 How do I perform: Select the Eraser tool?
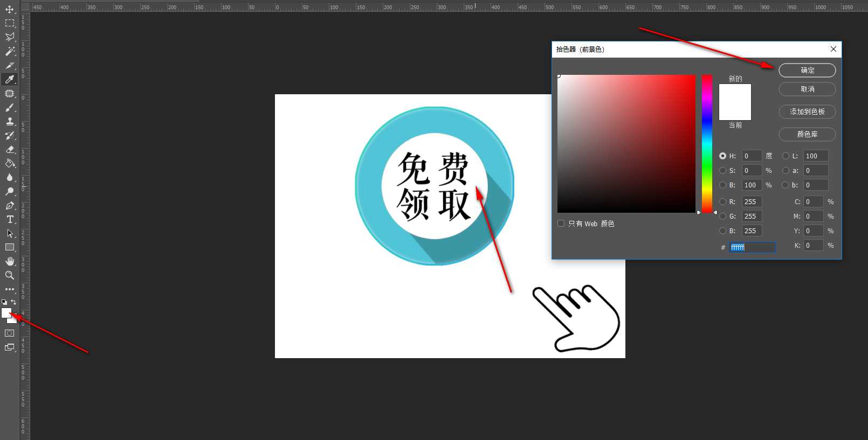point(10,149)
